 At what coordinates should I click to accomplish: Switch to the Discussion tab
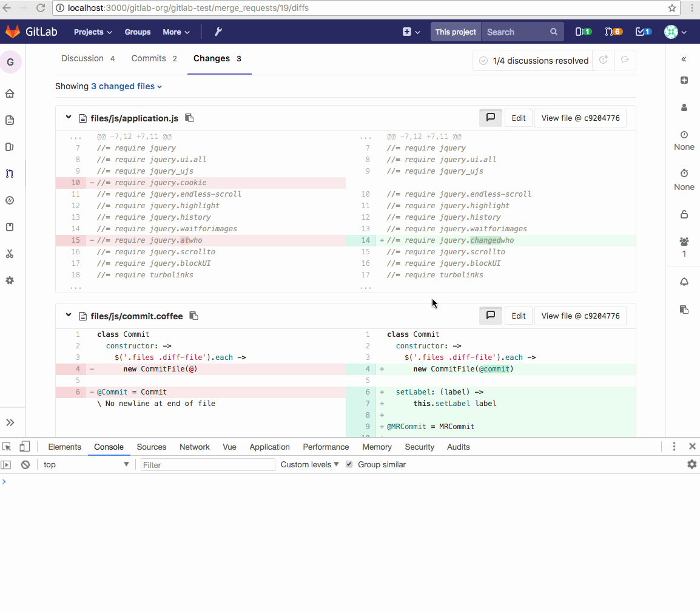88,58
